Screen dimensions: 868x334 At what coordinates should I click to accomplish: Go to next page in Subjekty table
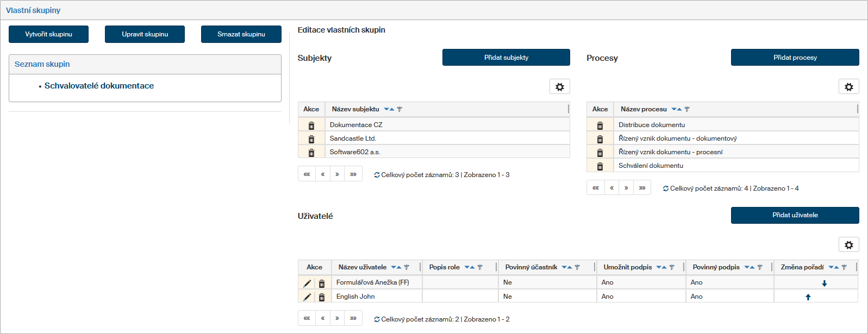337,174
